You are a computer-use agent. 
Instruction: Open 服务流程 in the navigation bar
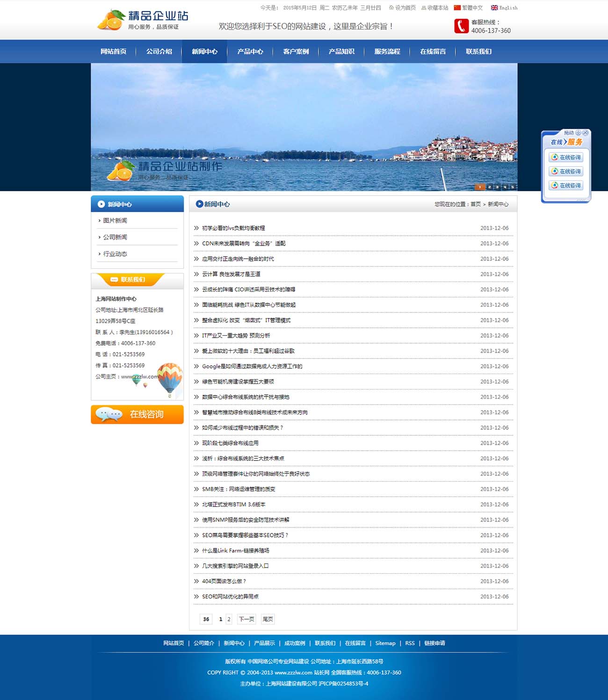click(x=387, y=51)
